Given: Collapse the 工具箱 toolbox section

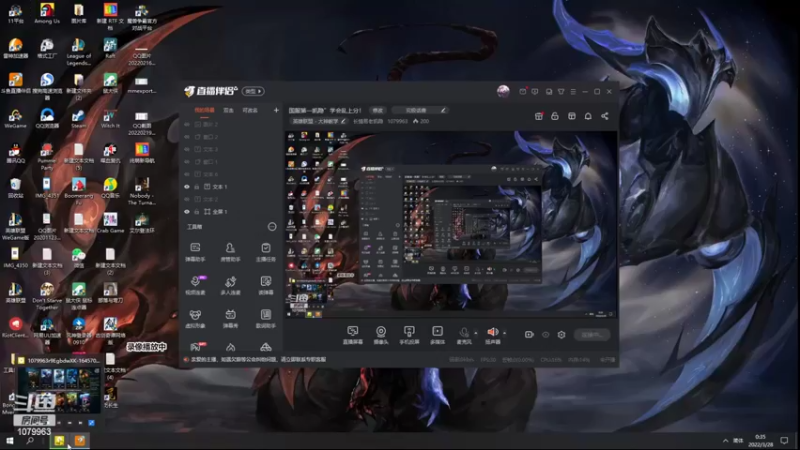Looking at the screenshot, I should (x=272, y=227).
